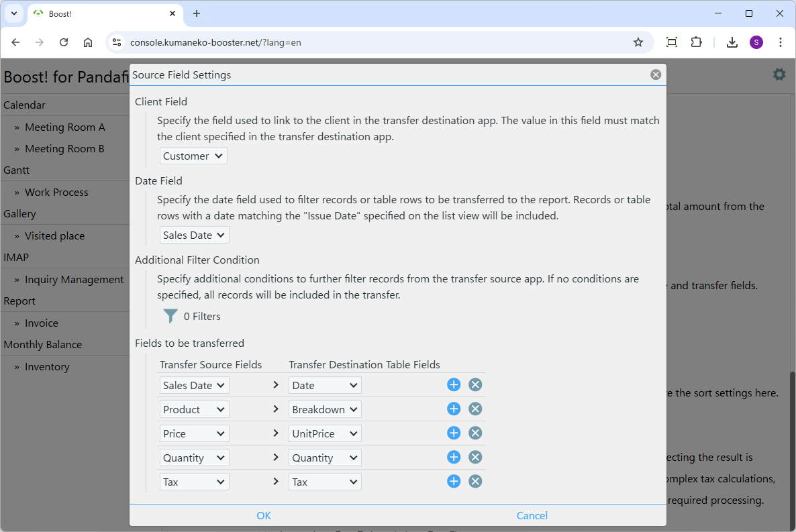Open the Tax source field dropdown
This screenshot has height=532, width=796.
tap(194, 482)
